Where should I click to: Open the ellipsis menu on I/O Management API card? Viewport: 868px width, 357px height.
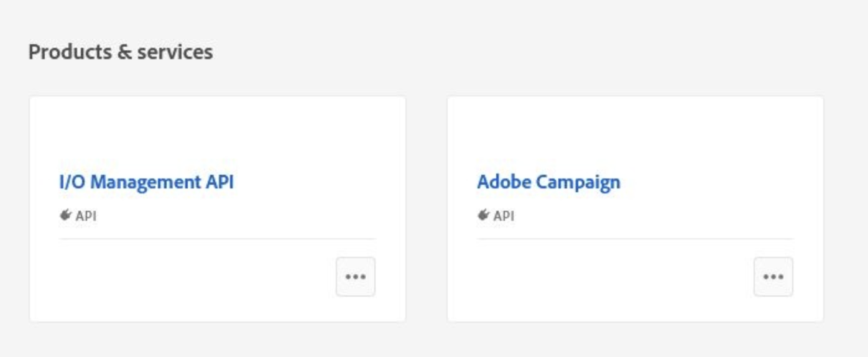point(356,277)
